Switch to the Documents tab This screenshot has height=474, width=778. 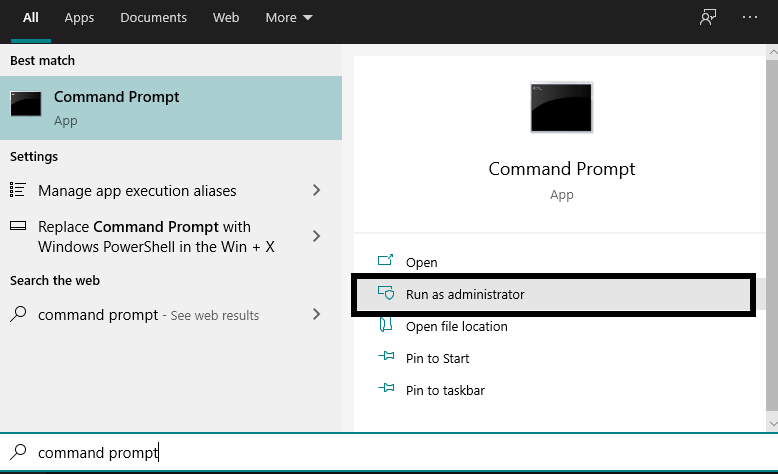[153, 18]
